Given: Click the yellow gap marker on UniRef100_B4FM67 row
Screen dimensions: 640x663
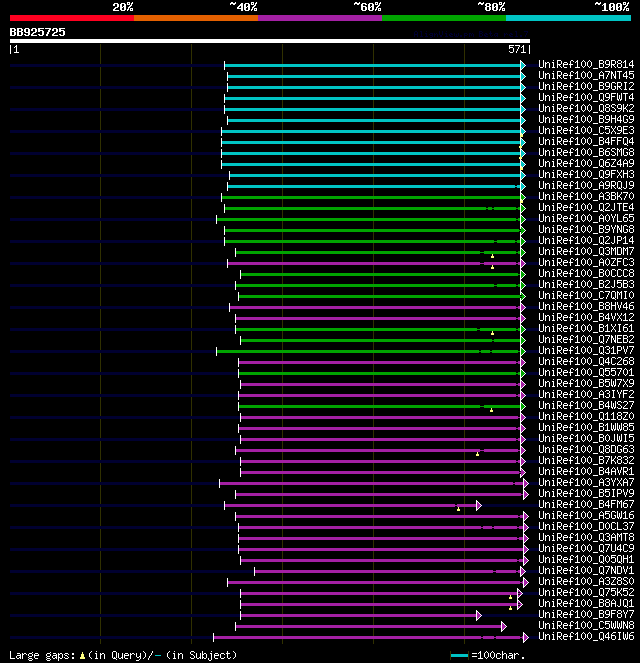Looking at the screenshot, I should click(458, 509).
